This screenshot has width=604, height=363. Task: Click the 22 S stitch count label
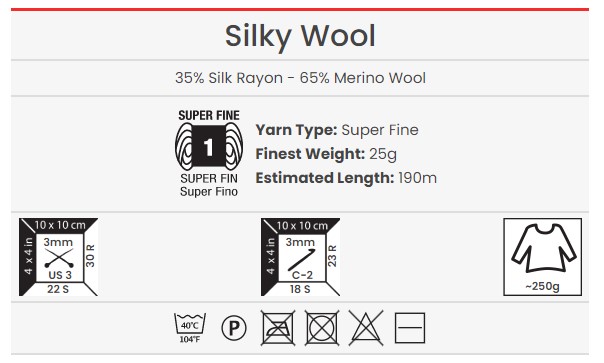(x=58, y=289)
